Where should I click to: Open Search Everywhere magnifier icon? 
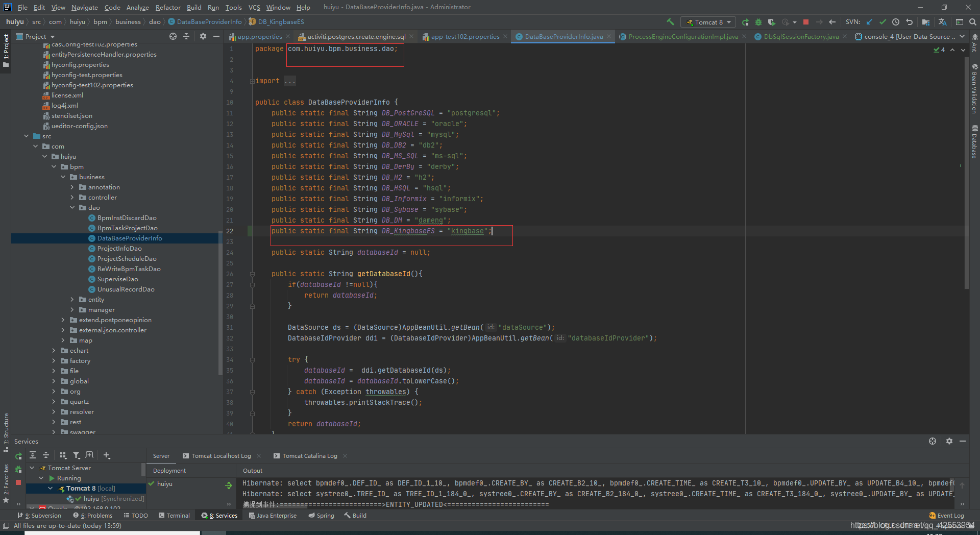point(973,22)
